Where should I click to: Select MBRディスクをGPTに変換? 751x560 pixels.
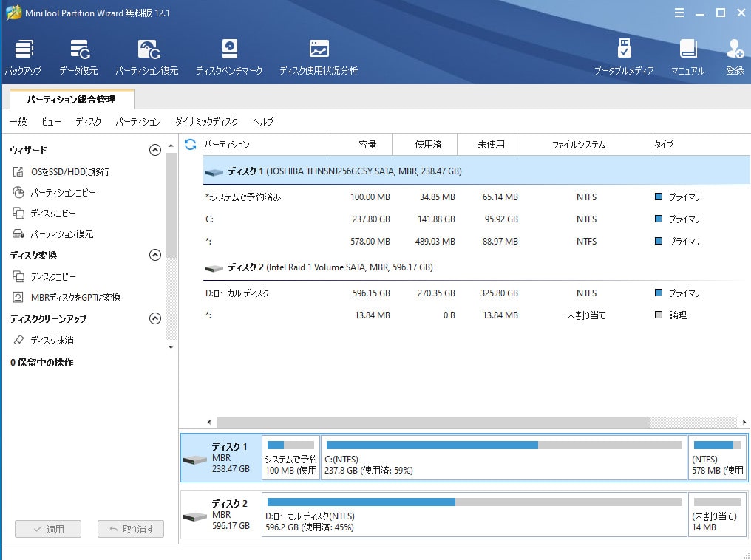point(66,297)
